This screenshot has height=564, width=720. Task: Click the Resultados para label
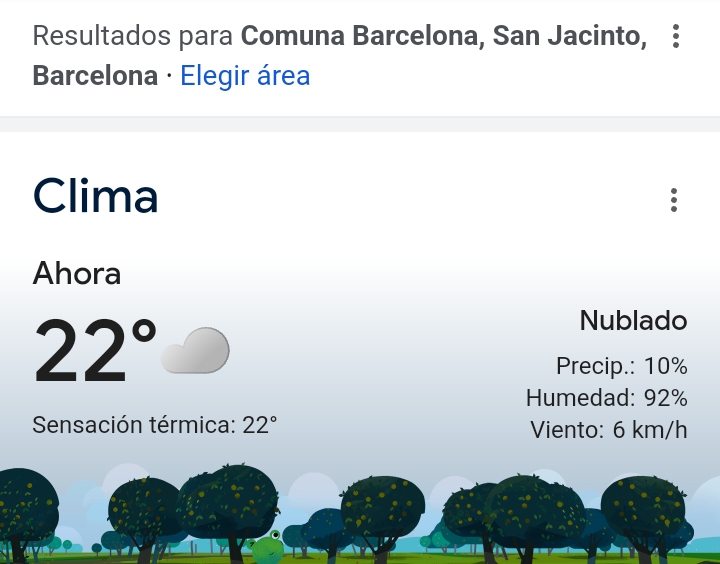[133, 37]
